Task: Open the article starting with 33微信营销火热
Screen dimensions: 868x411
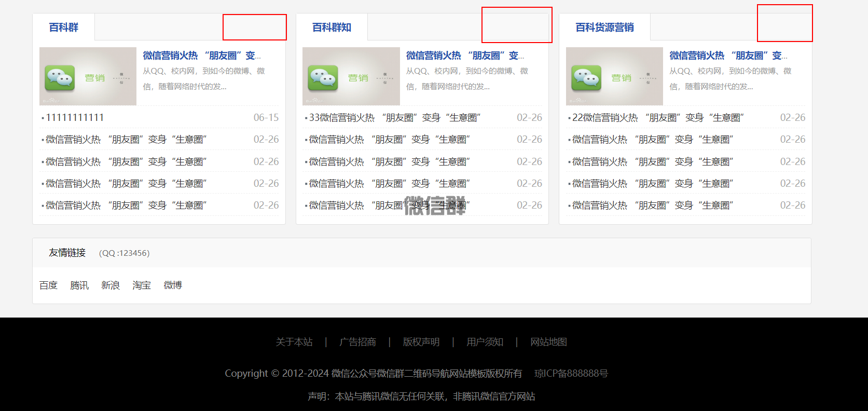Action: coord(395,118)
